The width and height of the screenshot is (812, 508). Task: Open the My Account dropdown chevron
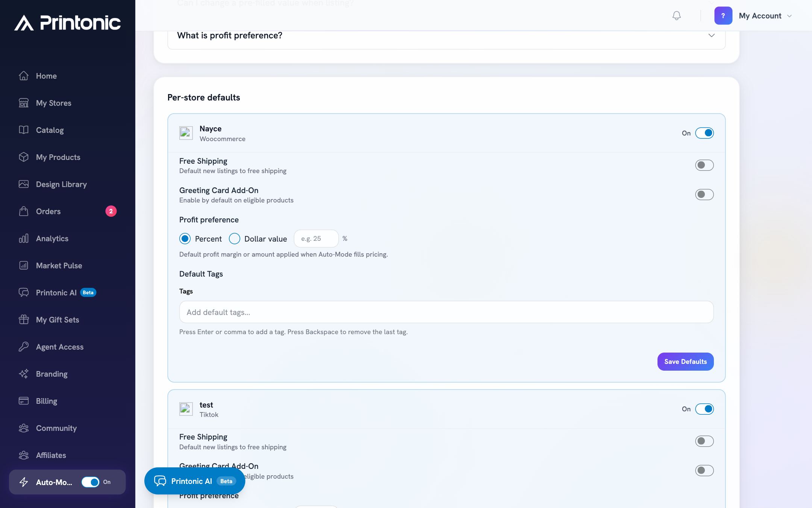click(x=789, y=16)
